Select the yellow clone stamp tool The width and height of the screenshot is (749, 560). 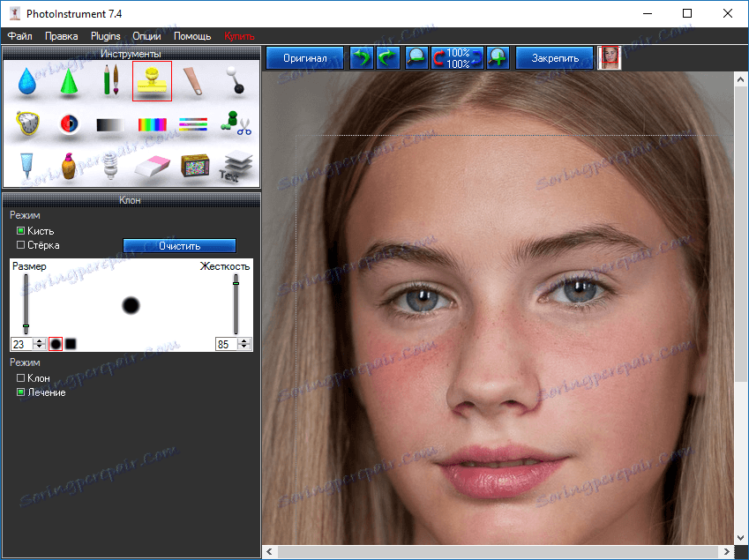coord(152,81)
